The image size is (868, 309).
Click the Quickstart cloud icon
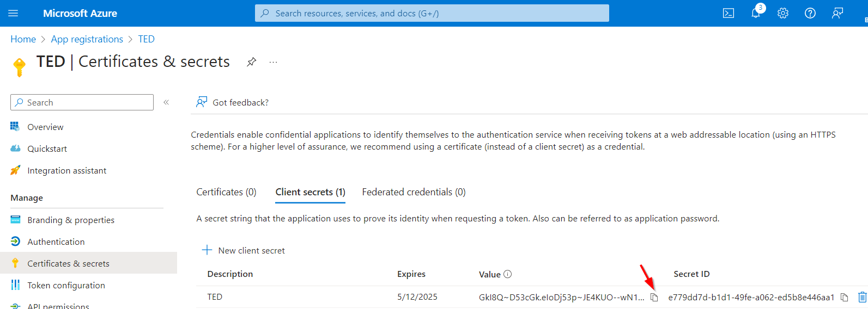point(15,149)
